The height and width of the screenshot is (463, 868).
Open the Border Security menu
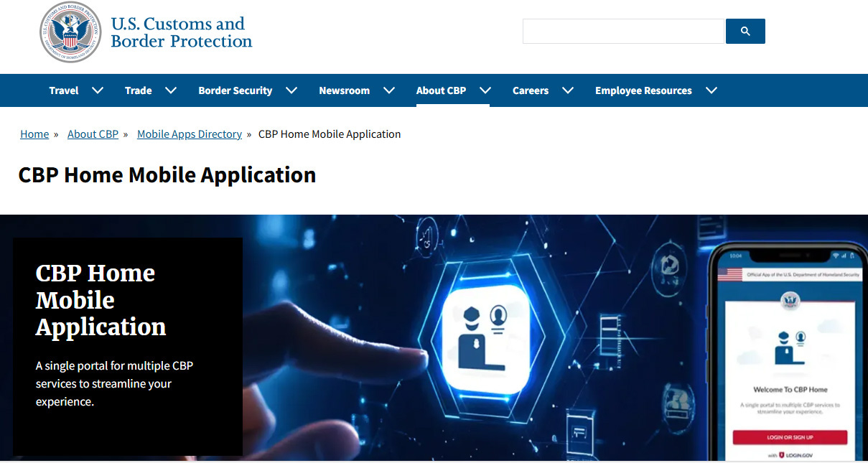click(x=235, y=90)
